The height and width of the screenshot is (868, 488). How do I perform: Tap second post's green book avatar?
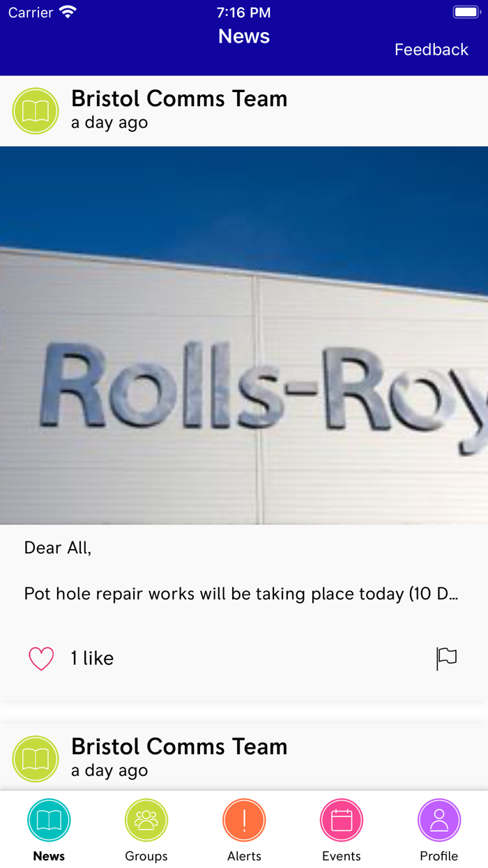coord(36,758)
